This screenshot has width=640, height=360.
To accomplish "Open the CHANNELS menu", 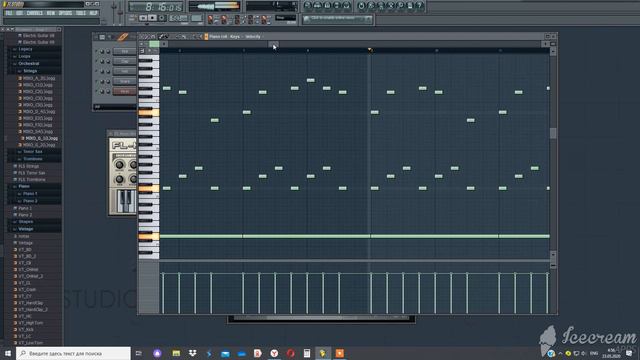I will click(35, 13).
